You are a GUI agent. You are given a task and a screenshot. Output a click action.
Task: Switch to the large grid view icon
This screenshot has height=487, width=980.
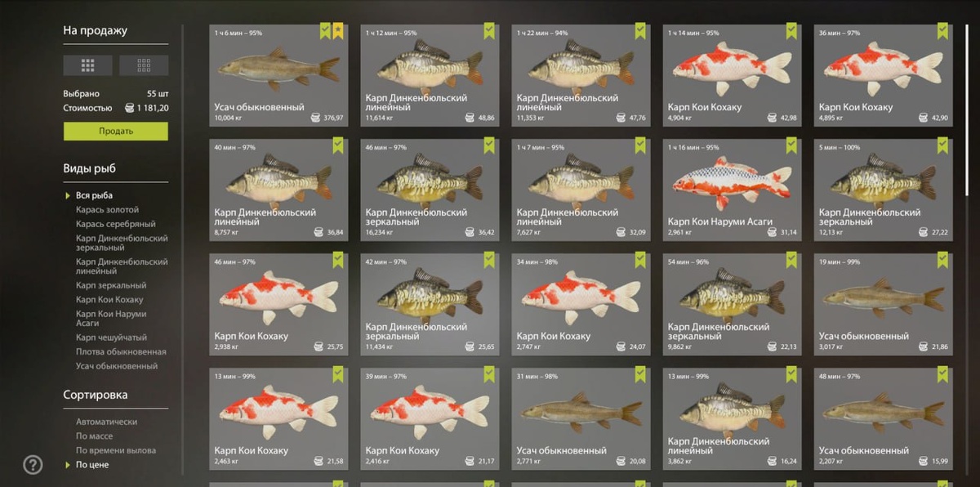pos(88,65)
